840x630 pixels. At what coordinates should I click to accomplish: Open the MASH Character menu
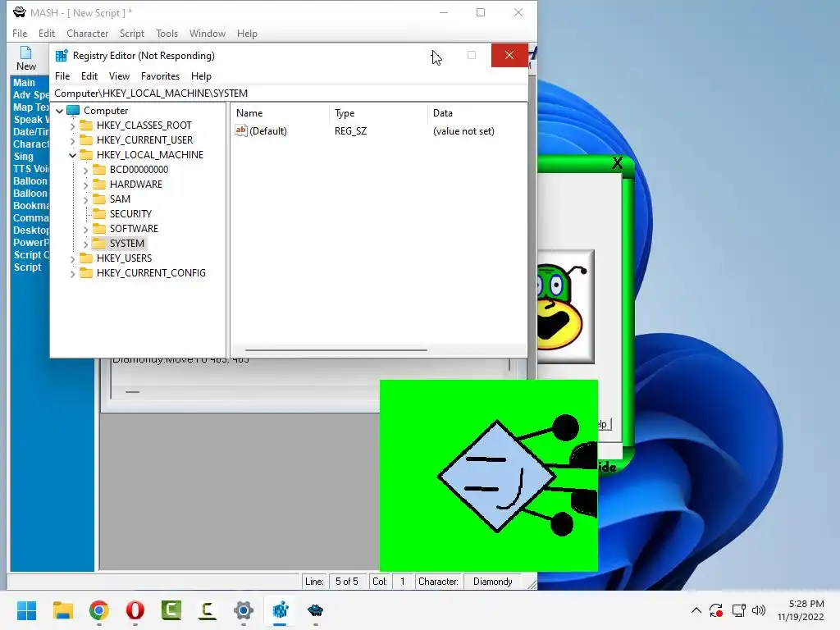[87, 33]
